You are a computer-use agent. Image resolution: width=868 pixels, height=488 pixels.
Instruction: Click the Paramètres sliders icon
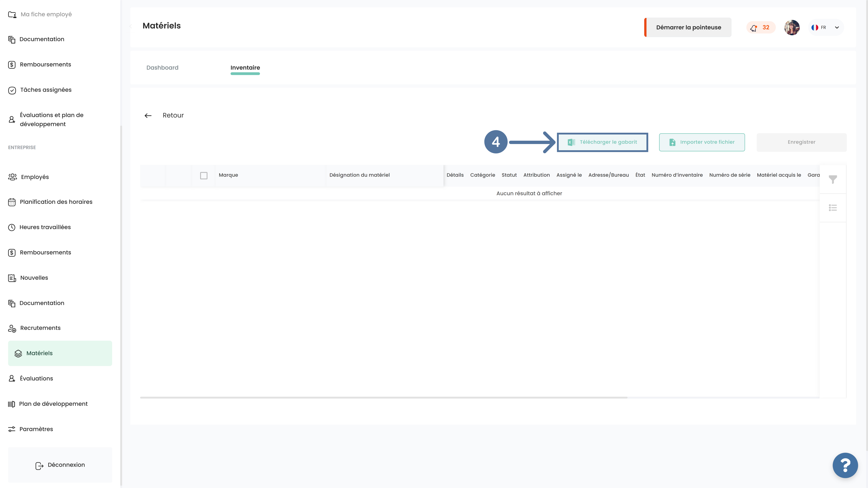coord(12,429)
